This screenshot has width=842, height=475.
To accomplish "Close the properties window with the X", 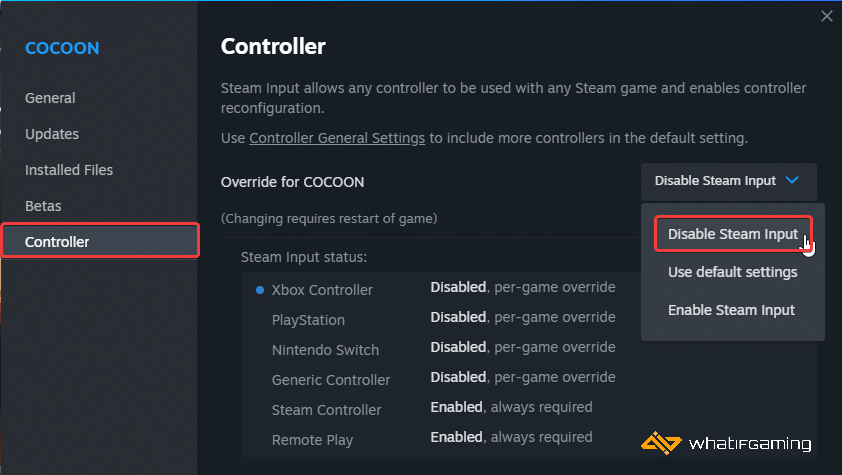I will pos(826,16).
